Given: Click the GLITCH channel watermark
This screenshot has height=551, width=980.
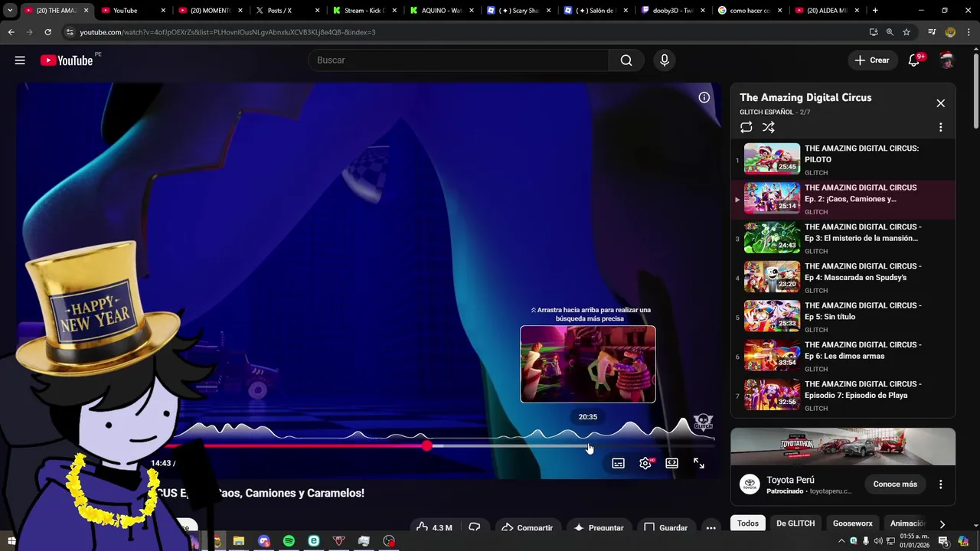Looking at the screenshot, I should pyautogui.click(x=703, y=422).
